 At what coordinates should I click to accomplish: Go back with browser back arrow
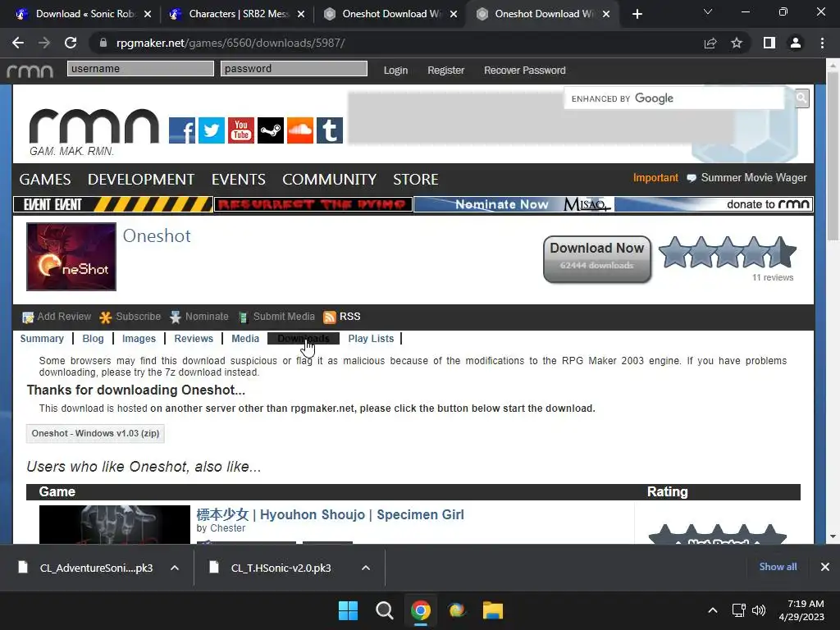tap(18, 43)
